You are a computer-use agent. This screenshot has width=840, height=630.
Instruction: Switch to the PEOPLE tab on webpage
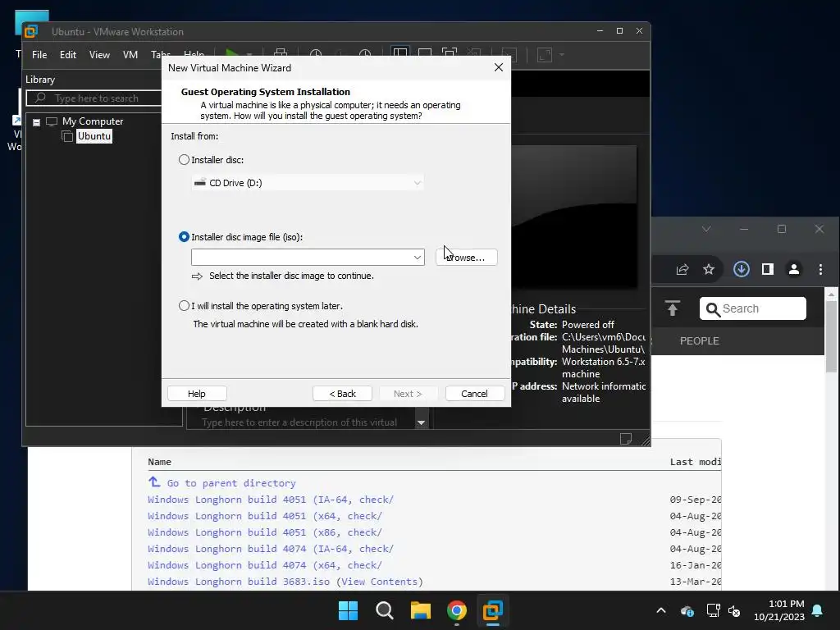click(699, 340)
